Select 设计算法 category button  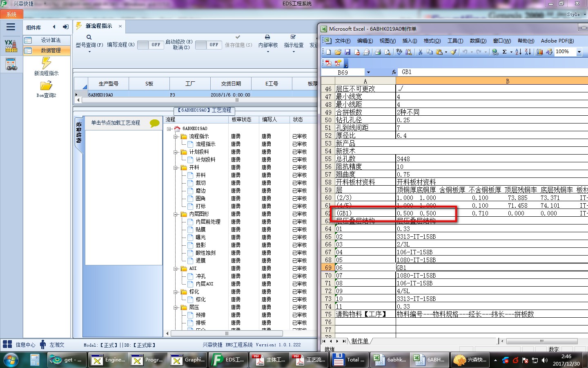pyautogui.click(x=46, y=40)
